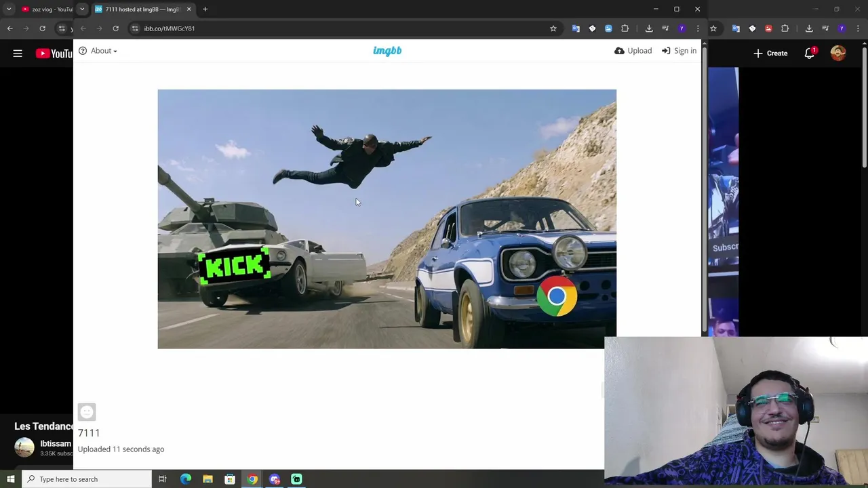Click Sign in on imgbb

coord(679,51)
